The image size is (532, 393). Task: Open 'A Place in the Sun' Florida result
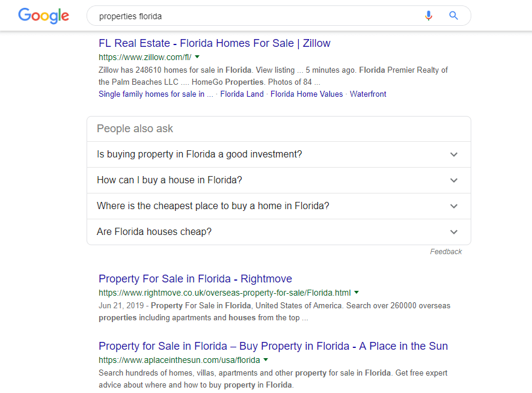pyautogui.click(x=273, y=346)
